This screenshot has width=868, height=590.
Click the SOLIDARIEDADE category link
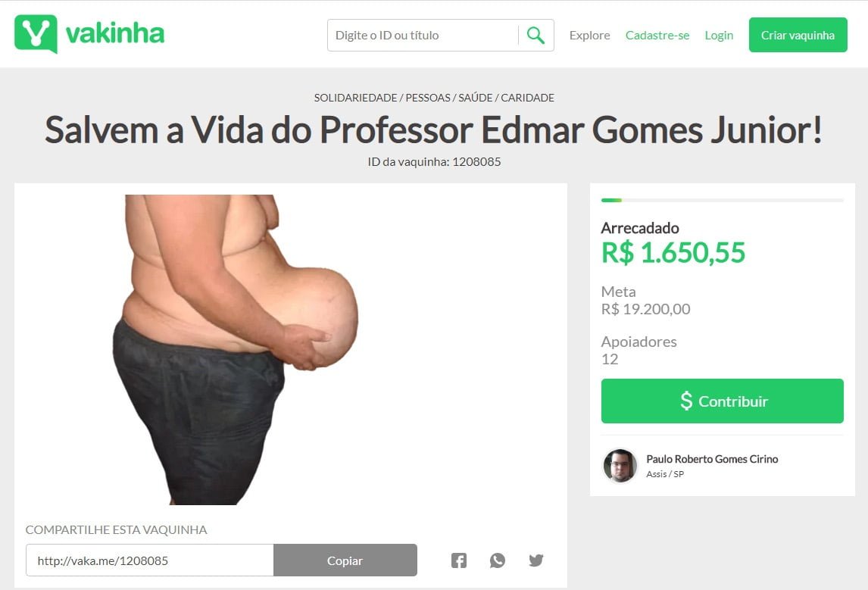(355, 98)
